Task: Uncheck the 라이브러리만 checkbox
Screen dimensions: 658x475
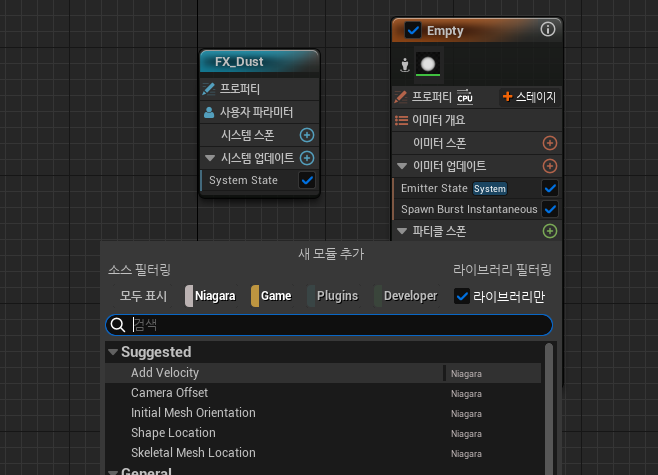Action: [462, 296]
